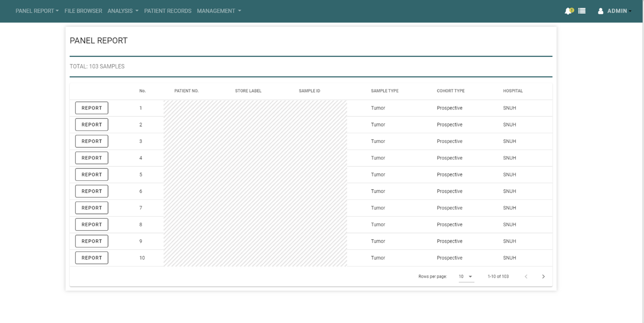Click the Hospital column header
644x323 pixels.
pyautogui.click(x=513, y=91)
